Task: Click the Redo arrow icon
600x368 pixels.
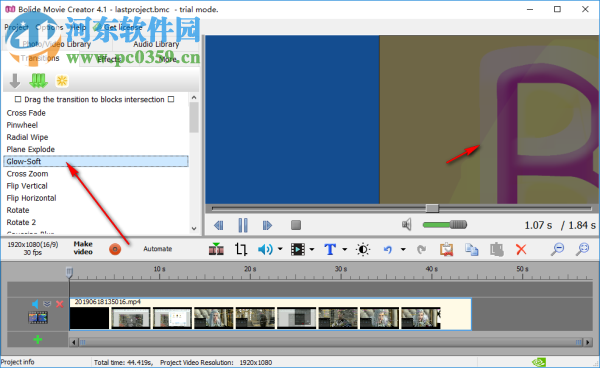Action: click(x=422, y=249)
